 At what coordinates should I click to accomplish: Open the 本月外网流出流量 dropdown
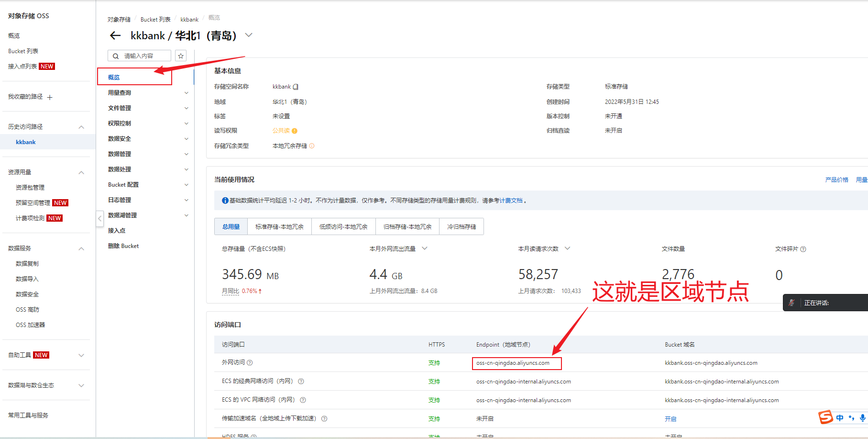point(425,248)
